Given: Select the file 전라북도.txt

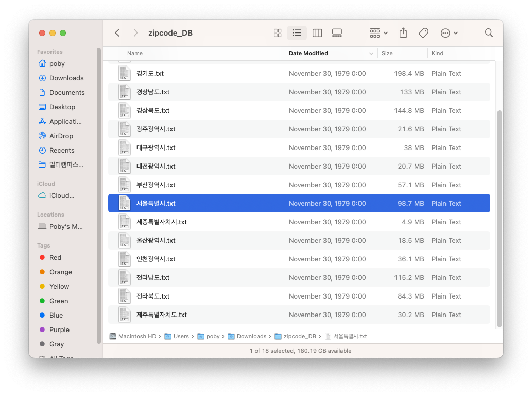Looking at the screenshot, I should pos(299,296).
